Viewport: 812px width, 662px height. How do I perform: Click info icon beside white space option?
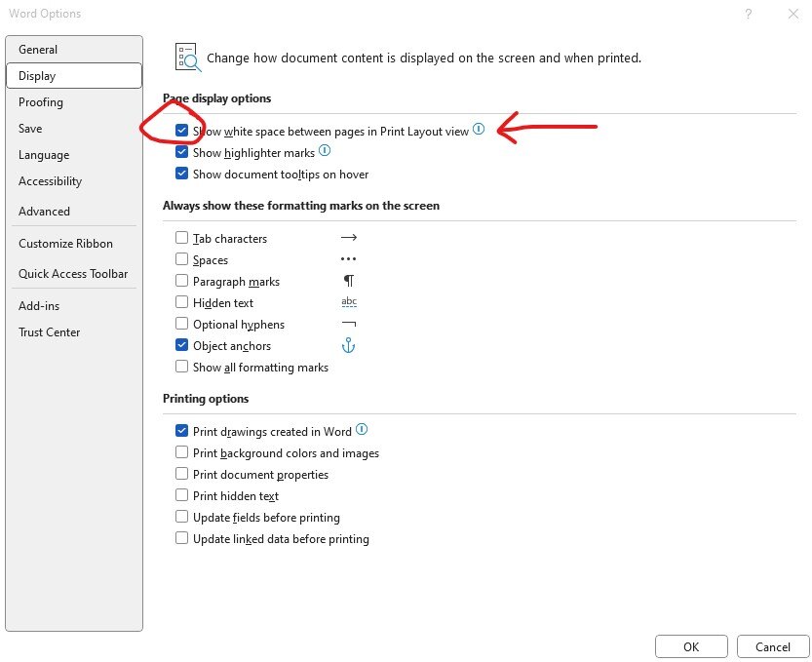[479, 129]
